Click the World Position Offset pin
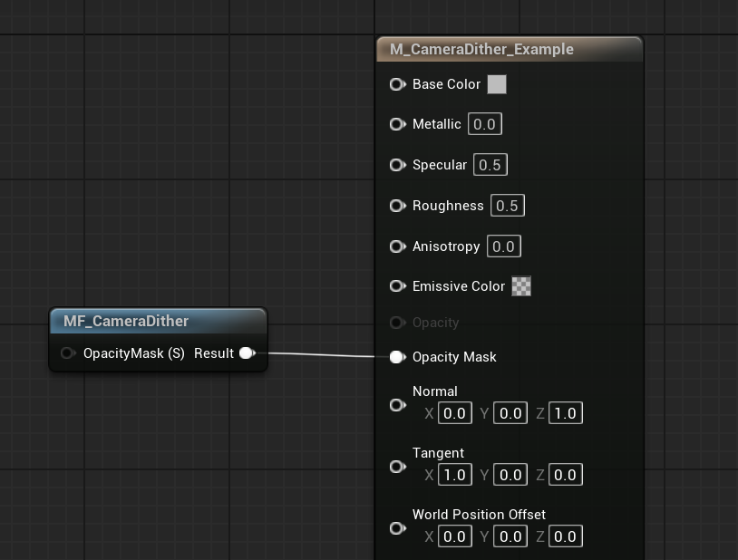Screen dimensions: 738x560 coord(396,528)
